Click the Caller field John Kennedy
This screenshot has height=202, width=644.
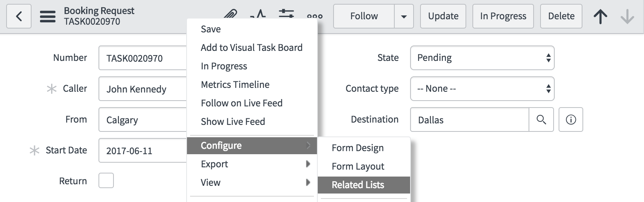[143, 89]
